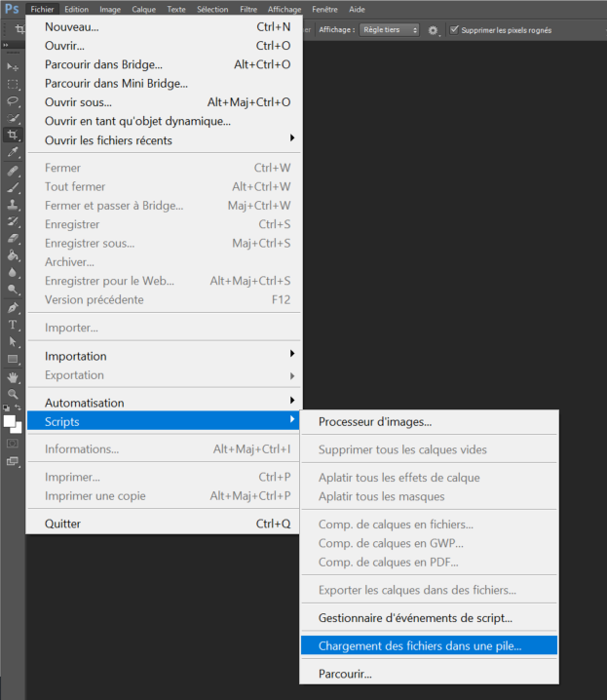Select the Pen tool
This screenshot has width=607, height=700.
(x=13, y=307)
